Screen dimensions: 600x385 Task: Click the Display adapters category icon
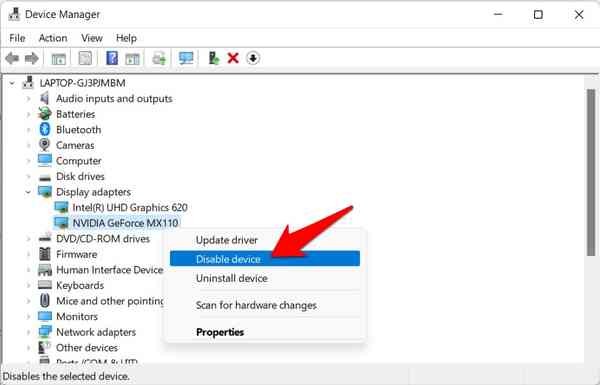point(45,192)
